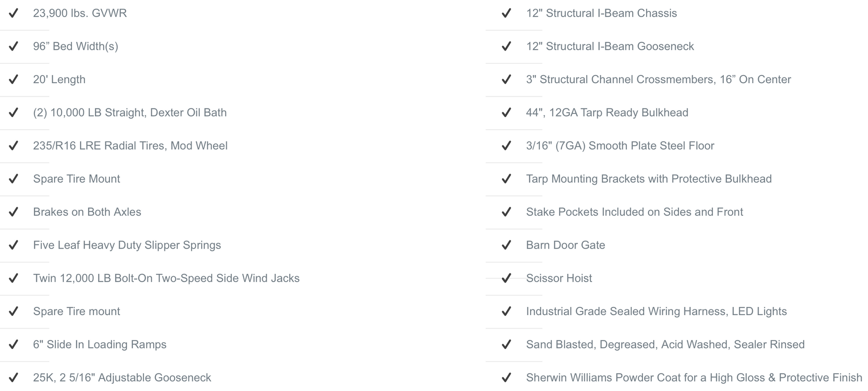The image size is (868, 391).
Task: Click the checkmark next to 6" Slide In Loading Ramps
Action: point(14,344)
